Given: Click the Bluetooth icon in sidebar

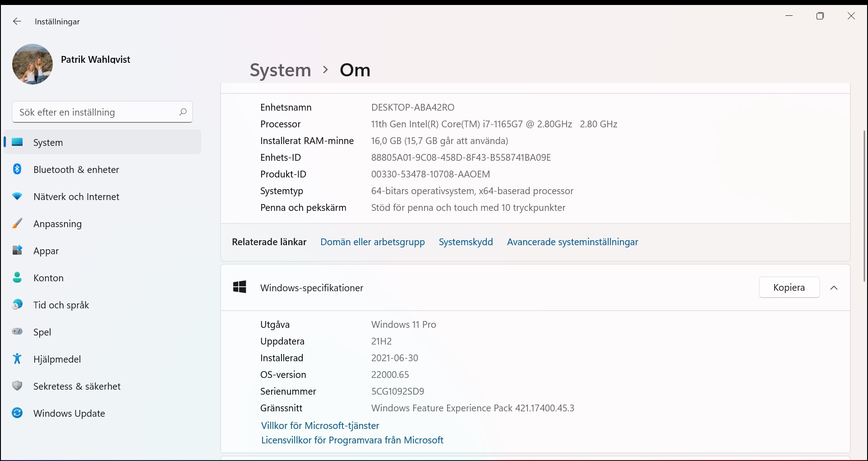Looking at the screenshot, I should coord(17,169).
